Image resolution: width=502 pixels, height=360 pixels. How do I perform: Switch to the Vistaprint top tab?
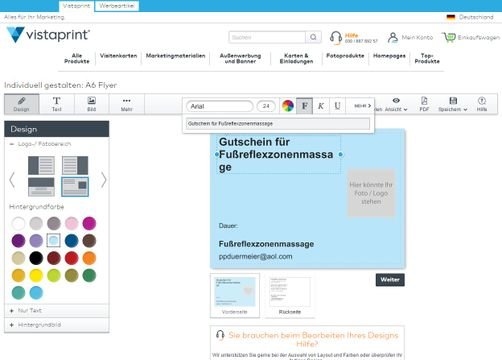point(76,6)
